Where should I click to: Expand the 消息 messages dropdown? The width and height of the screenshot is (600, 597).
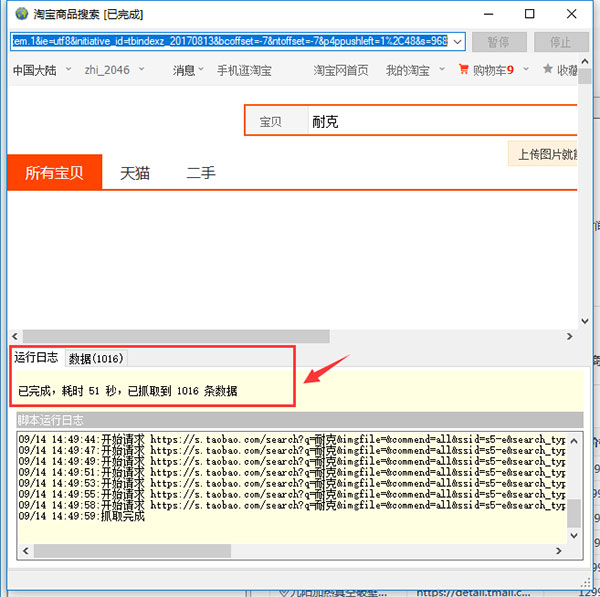201,69
